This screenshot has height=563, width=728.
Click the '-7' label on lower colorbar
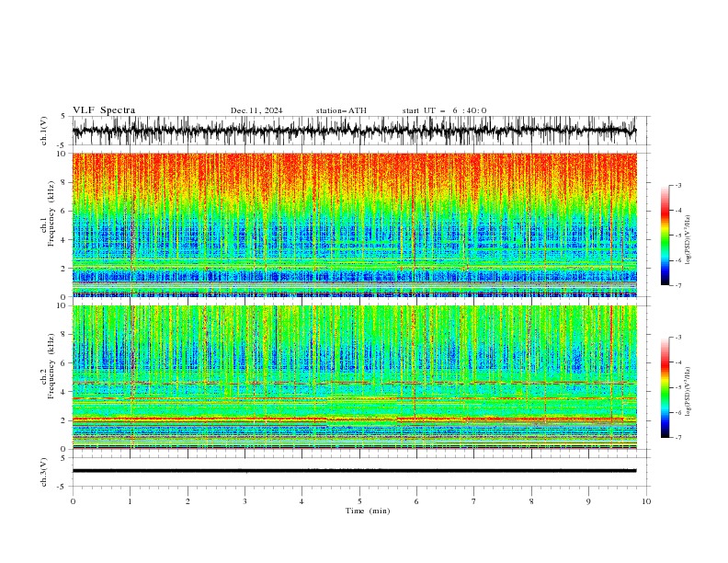[678, 437]
